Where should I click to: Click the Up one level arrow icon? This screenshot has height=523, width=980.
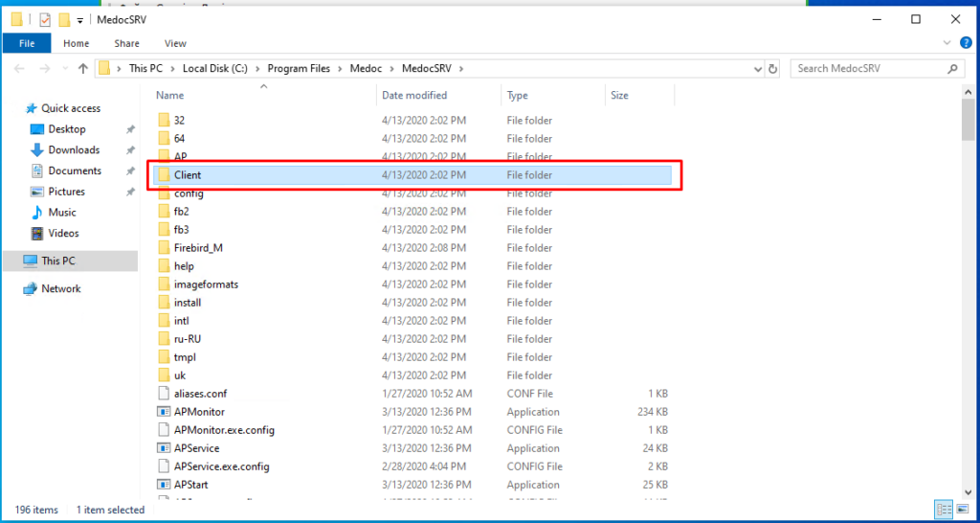tap(83, 69)
